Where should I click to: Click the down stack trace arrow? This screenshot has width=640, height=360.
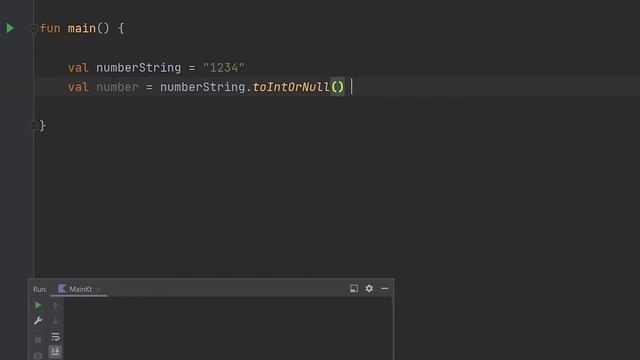[x=55, y=321]
